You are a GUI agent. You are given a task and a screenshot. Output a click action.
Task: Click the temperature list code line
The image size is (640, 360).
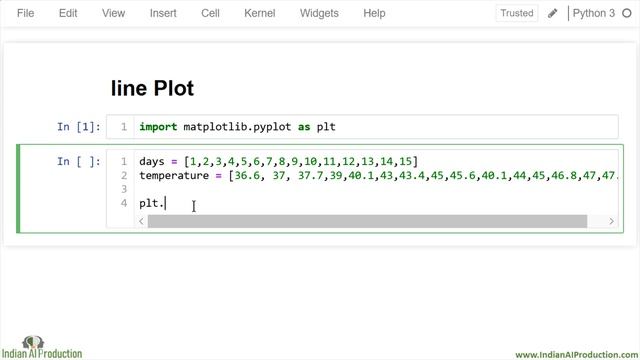pyautogui.click(x=379, y=176)
